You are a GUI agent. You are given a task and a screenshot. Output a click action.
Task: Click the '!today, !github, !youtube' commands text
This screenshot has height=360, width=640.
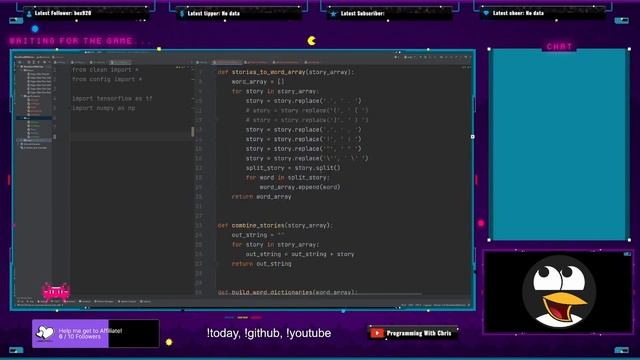pyautogui.click(x=269, y=333)
